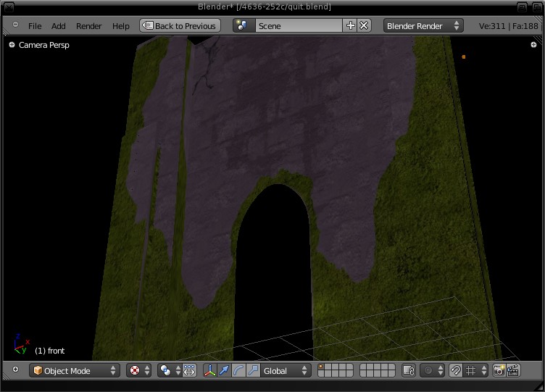Enable the translate manipulator arrow

[224, 371]
